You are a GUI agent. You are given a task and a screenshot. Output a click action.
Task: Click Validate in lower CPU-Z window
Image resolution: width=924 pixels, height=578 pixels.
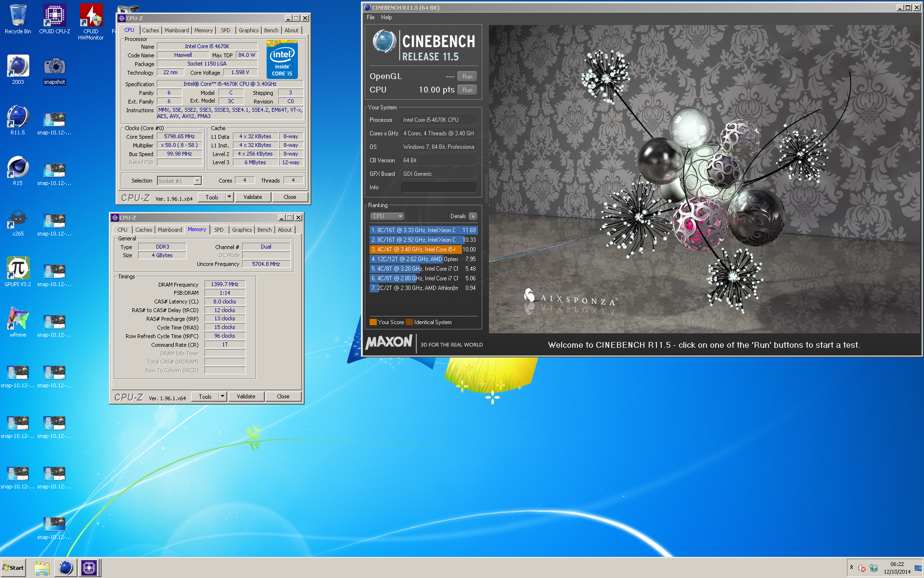click(246, 397)
